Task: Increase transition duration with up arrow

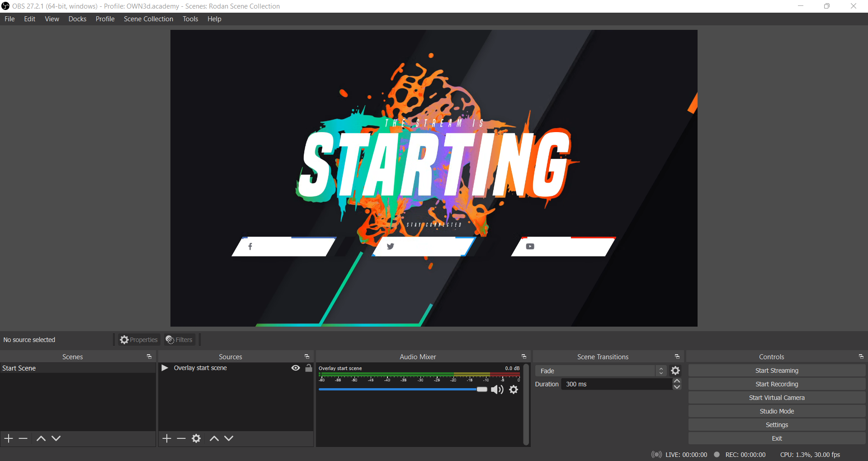Action: click(677, 381)
